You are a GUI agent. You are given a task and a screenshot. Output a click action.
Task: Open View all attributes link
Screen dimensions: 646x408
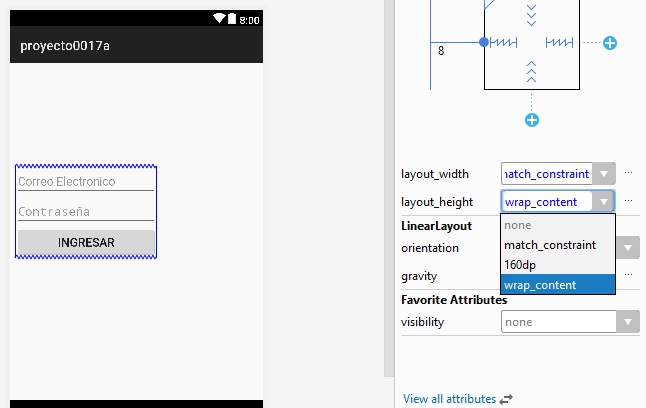pyautogui.click(x=449, y=398)
